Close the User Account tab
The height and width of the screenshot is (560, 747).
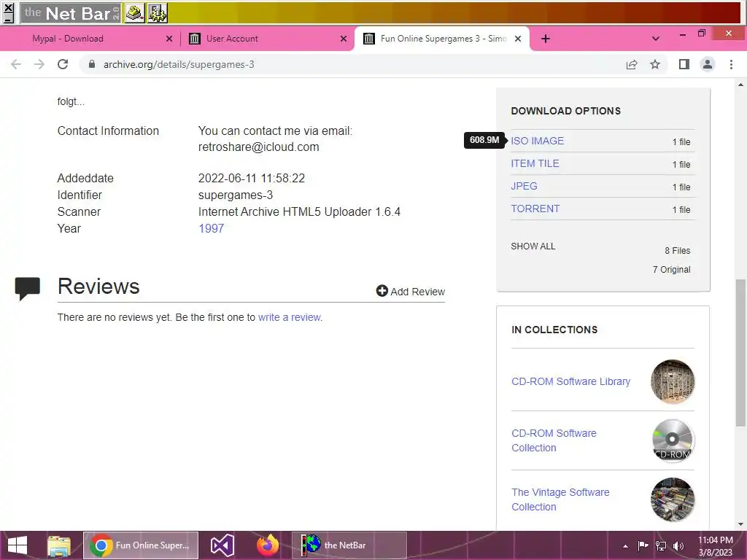[344, 39]
